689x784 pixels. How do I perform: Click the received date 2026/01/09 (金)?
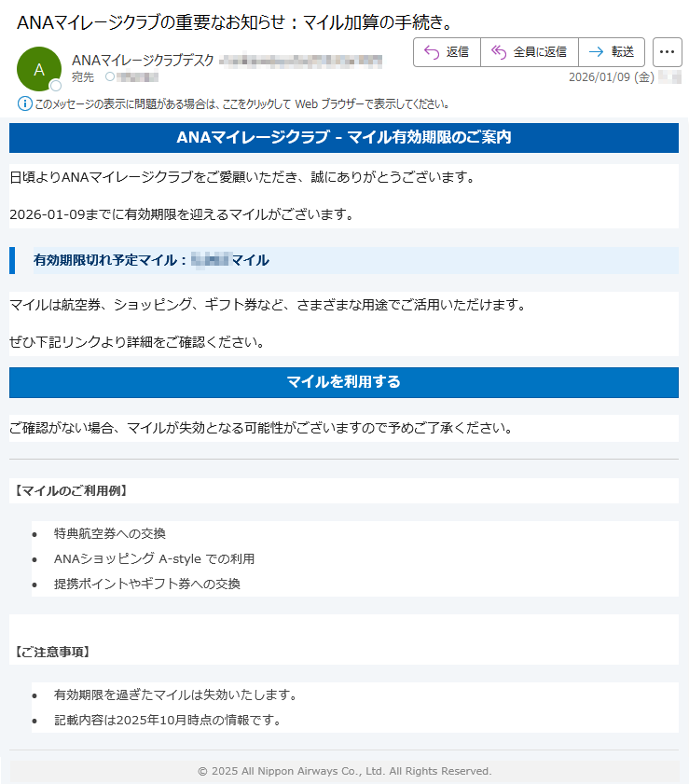click(611, 77)
